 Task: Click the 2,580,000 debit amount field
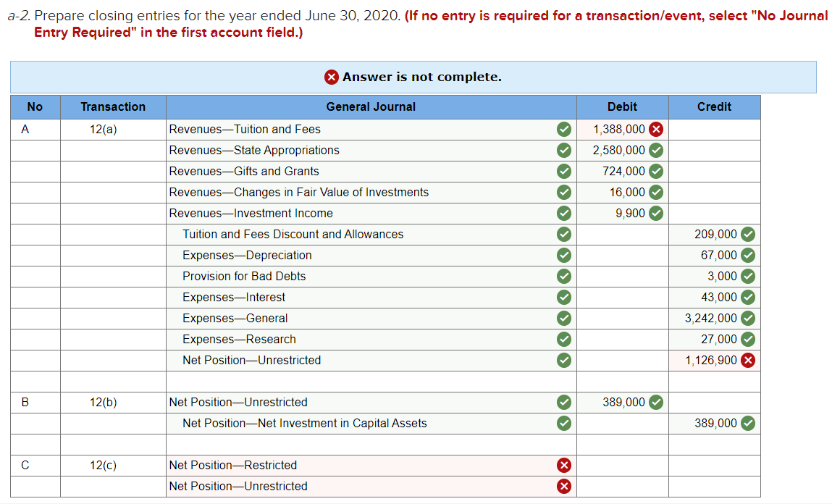point(623,150)
